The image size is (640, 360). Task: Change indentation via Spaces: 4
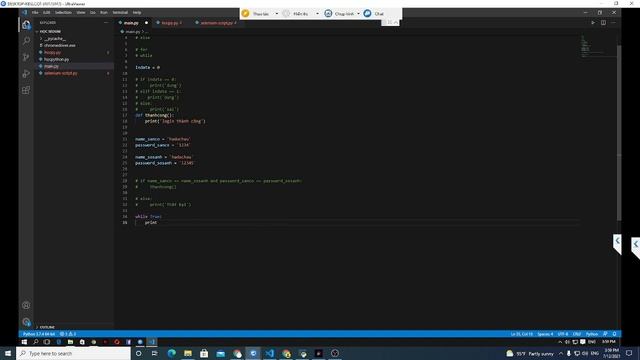(x=545, y=334)
